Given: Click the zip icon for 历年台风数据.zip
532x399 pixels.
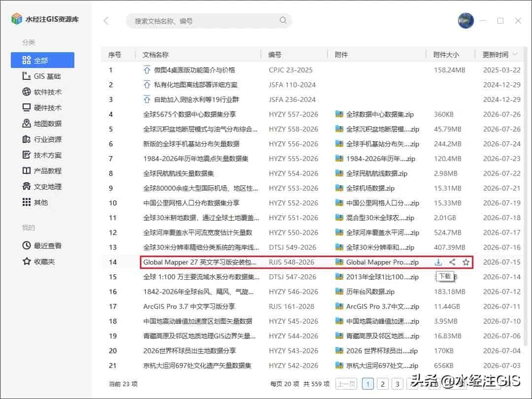Looking at the screenshot, I should coord(339,292).
